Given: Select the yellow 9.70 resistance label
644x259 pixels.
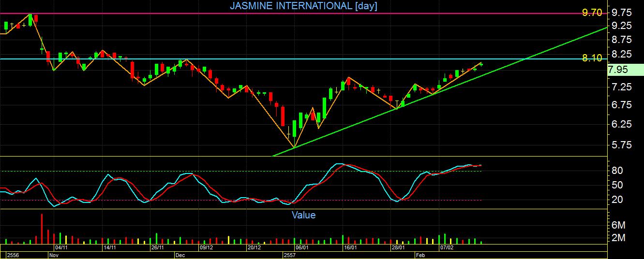Looking at the screenshot, I should (x=592, y=13).
